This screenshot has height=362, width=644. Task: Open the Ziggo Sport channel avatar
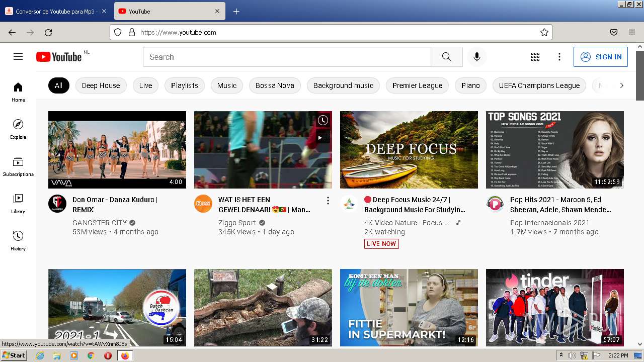(203, 204)
